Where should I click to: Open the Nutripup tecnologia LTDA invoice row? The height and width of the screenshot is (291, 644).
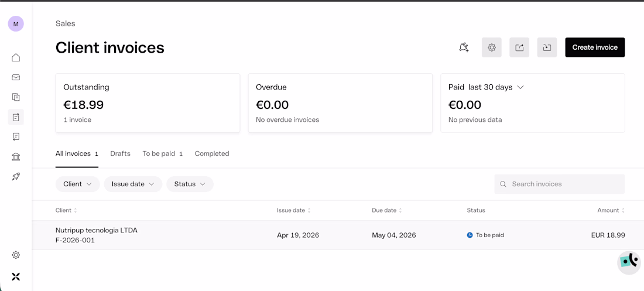(x=97, y=235)
